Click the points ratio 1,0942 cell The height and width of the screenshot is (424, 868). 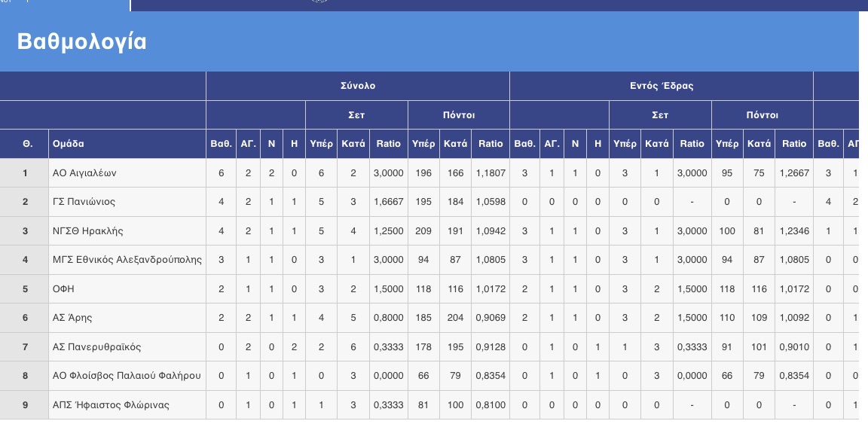[x=491, y=230]
